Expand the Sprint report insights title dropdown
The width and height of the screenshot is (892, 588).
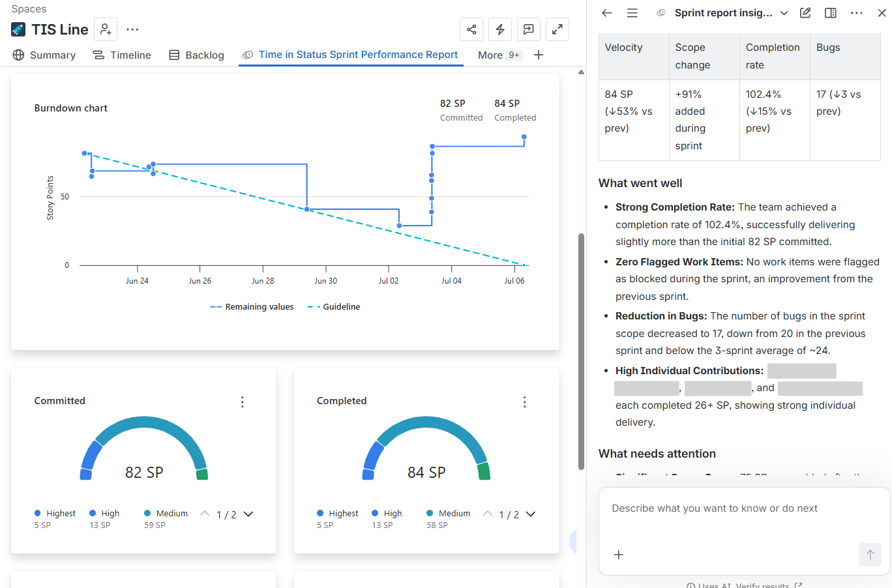click(x=784, y=13)
